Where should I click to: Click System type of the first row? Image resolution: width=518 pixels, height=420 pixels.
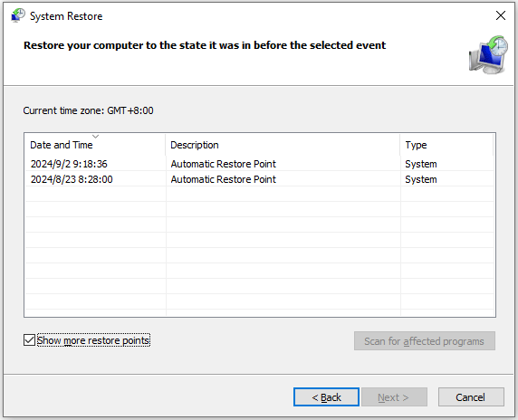click(421, 164)
